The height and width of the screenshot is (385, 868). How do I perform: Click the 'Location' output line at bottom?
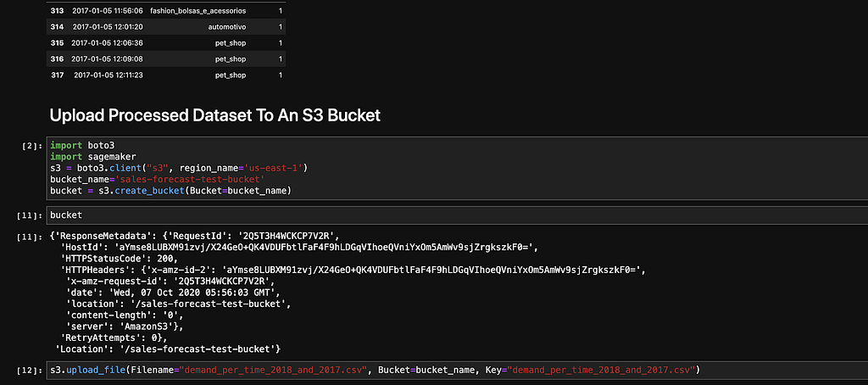169,349
